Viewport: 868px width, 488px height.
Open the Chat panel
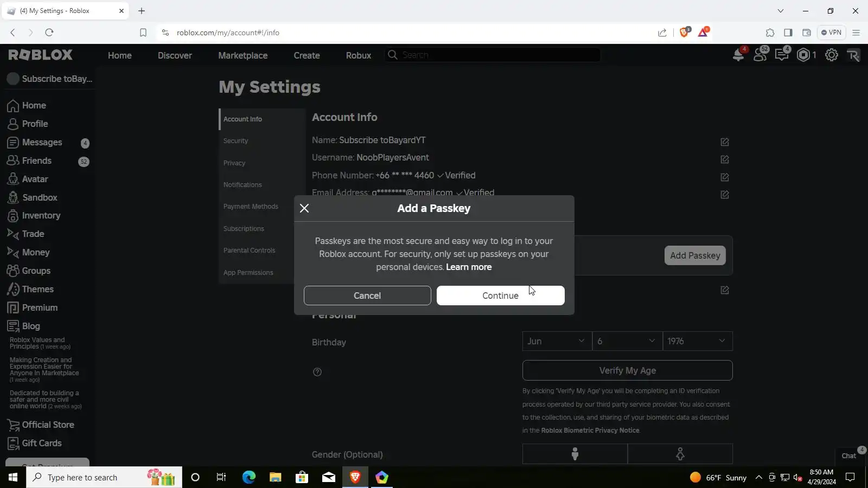click(x=849, y=455)
